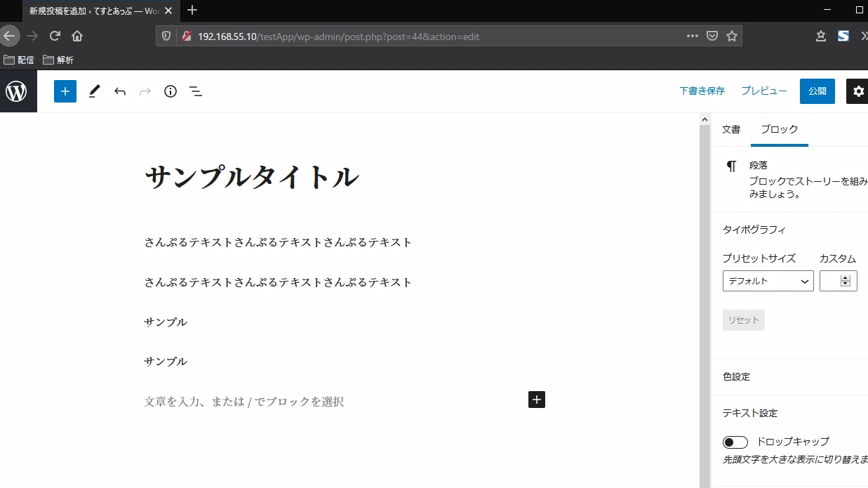
Task: Click the 公開 publish button
Action: [x=817, y=91]
